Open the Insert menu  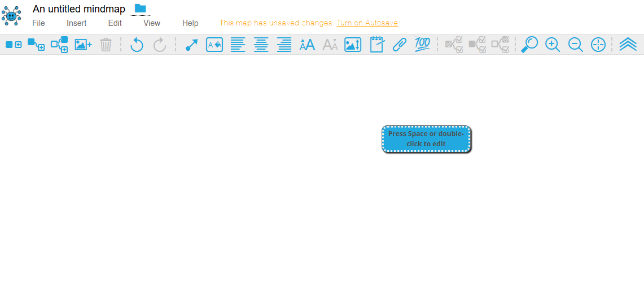coord(77,23)
